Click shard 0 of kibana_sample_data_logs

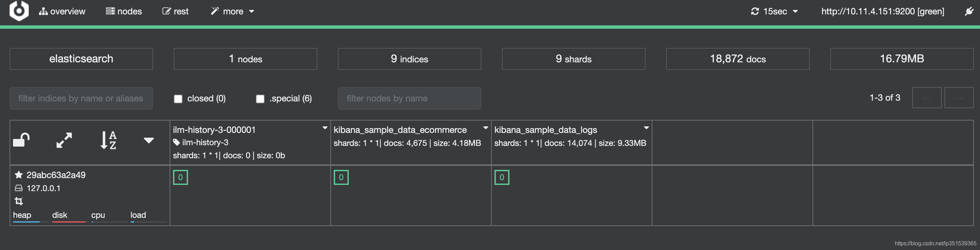(502, 177)
